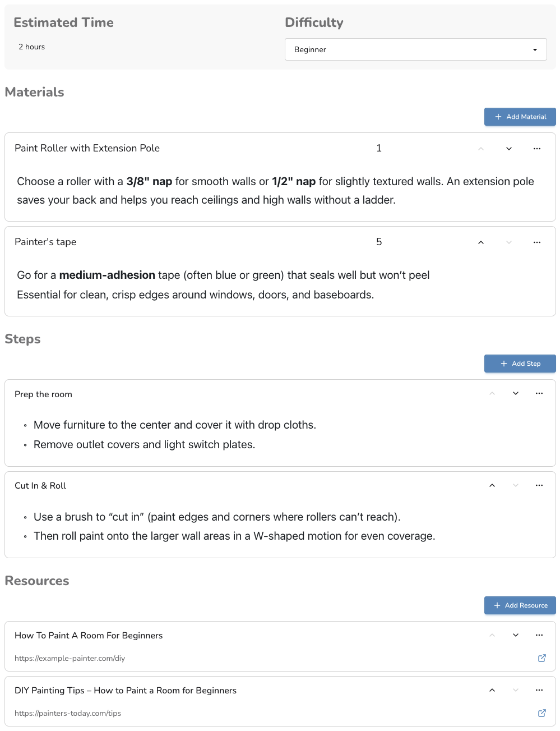This screenshot has height=731, width=560.
Task: Open the Difficulty dropdown showing Beginner
Action: tap(415, 49)
